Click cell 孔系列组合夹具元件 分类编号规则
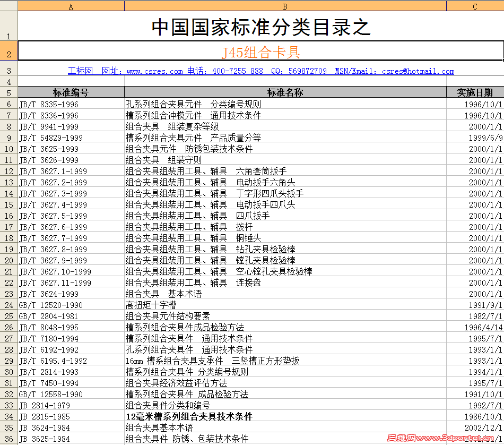This screenshot has height=445, width=504. click(x=285, y=104)
